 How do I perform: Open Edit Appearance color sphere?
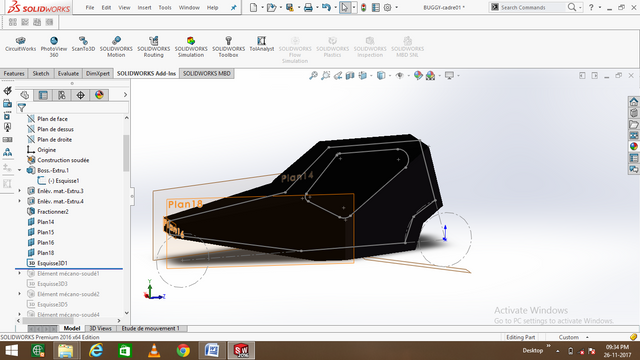click(418, 76)
